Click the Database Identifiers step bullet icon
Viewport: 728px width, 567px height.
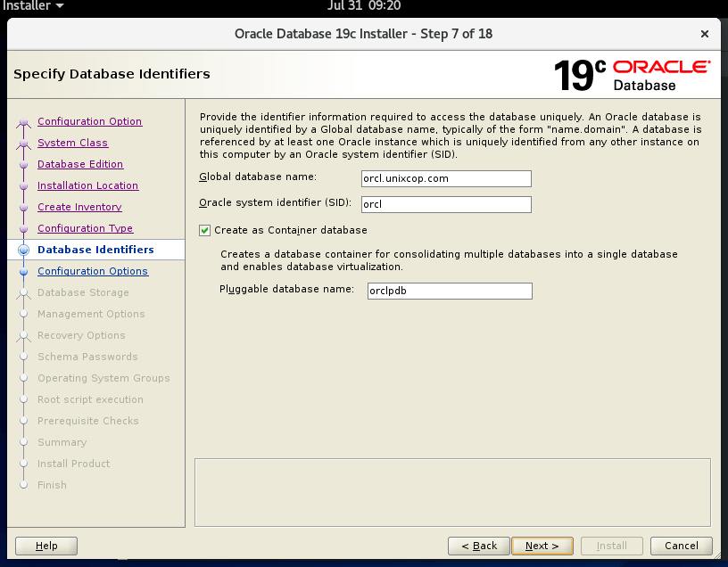(x=24, y=250)
